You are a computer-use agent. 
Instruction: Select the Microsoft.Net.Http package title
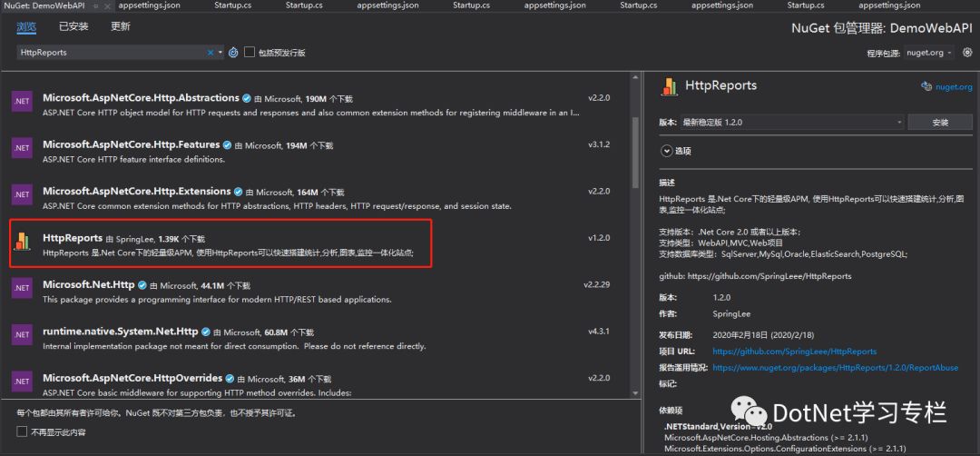click(89, 284)
